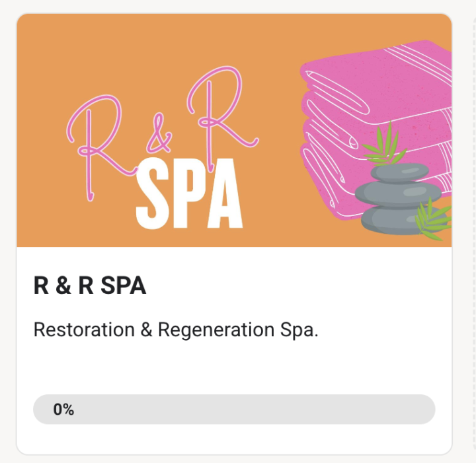Open the "R & R SPA" card title
Screen dimensions: 476x463
point(89,287)
